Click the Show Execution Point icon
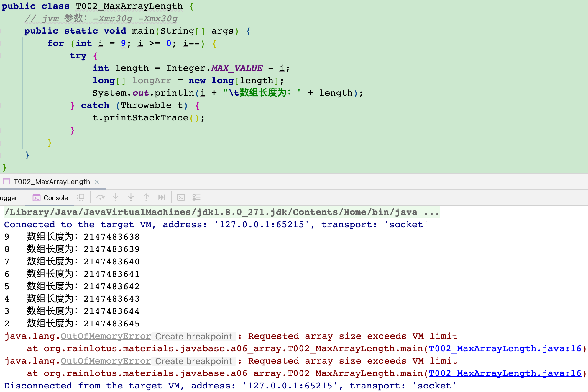The image size is (588, 392). [81, 197]
